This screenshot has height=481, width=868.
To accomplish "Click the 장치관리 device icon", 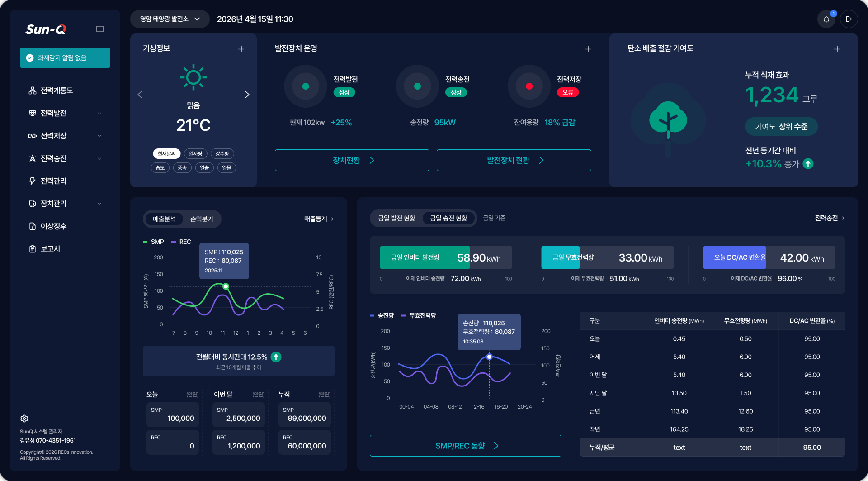I will 33,204.
